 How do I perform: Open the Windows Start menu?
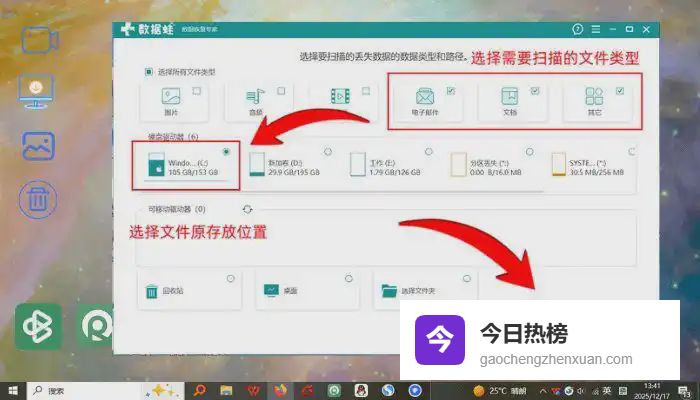point(14,389)
